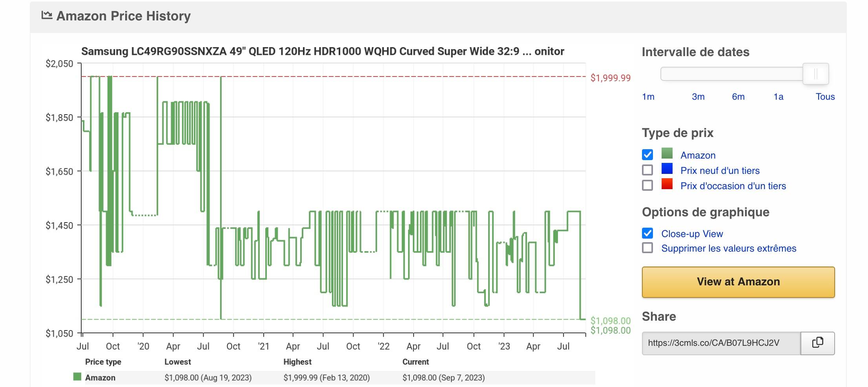
Task: Select the 3m date range
Action: click(x=698, y=97)
